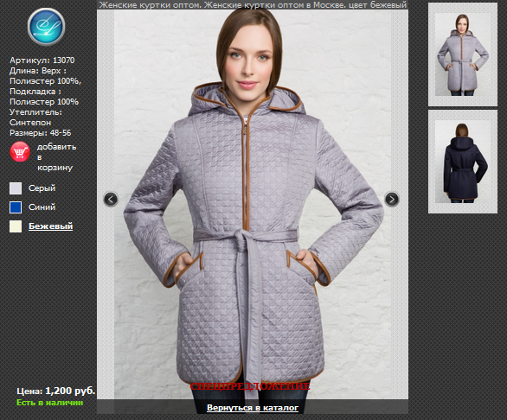This screenshot has width=507, height=420.
Task: Click the round blue site logo
Action: tap(46, 27)
